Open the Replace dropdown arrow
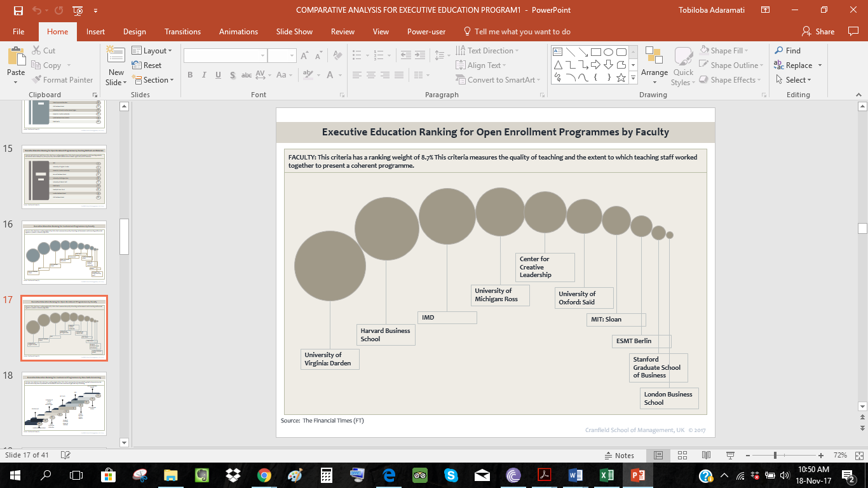Screen dimensions: 868x488 820,65
